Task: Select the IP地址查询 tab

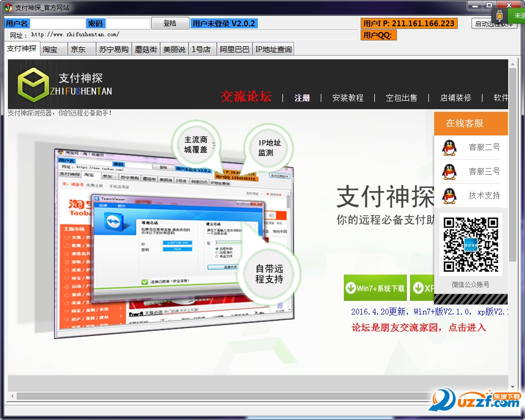Action: tap(273, 49)
